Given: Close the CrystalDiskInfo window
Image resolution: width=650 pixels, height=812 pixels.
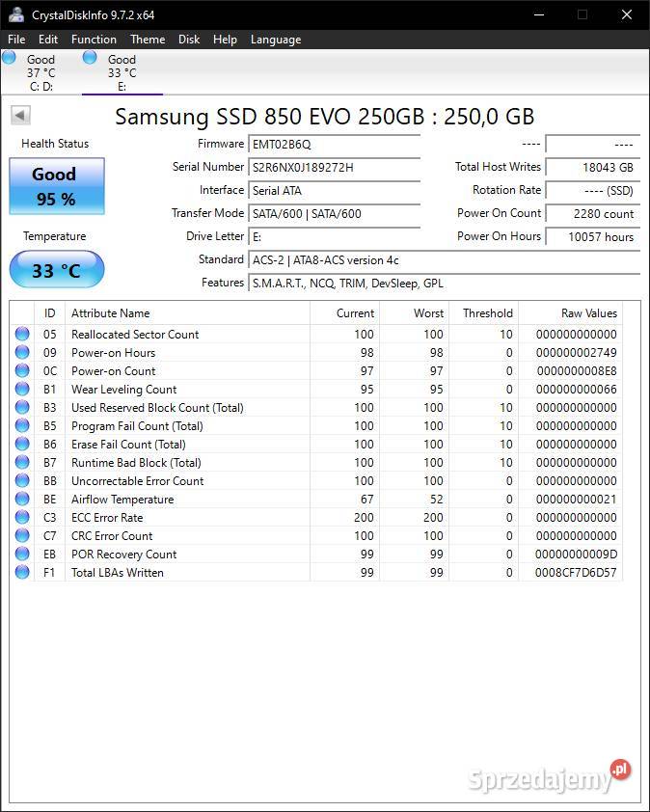Looking at the screenshot, I should click(x=627, y=14).
